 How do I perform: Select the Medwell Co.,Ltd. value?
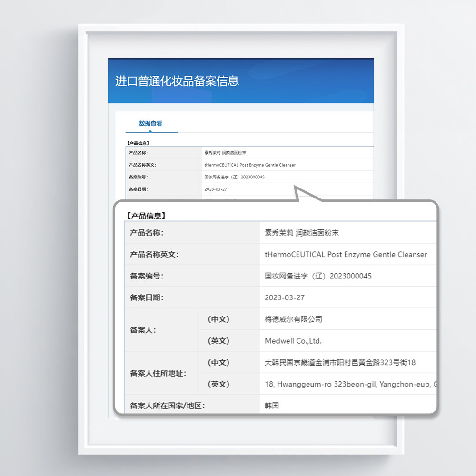pyautogui.click(x=293, y=341)
